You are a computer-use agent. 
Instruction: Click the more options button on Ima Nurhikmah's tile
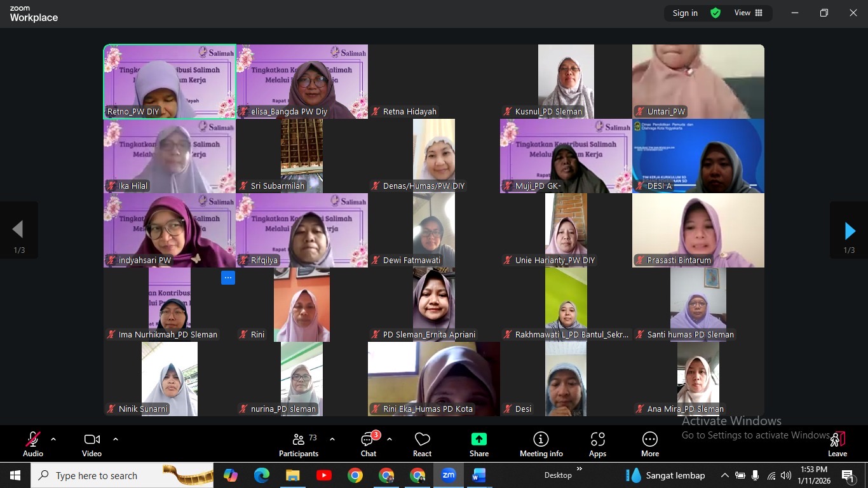click(x=228, y=278)
